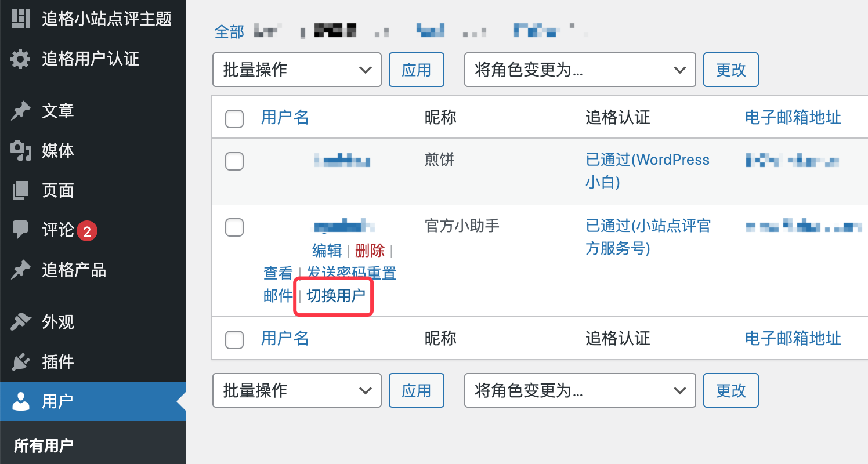
Task: Expand the bottom 批量操作 dropdown
Action: coord(297,390)
